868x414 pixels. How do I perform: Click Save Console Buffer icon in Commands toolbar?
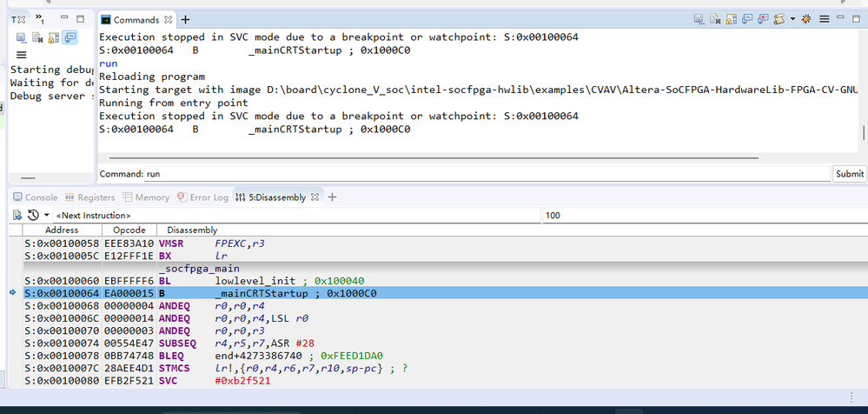pyautogui.click(x=699, y=19)
